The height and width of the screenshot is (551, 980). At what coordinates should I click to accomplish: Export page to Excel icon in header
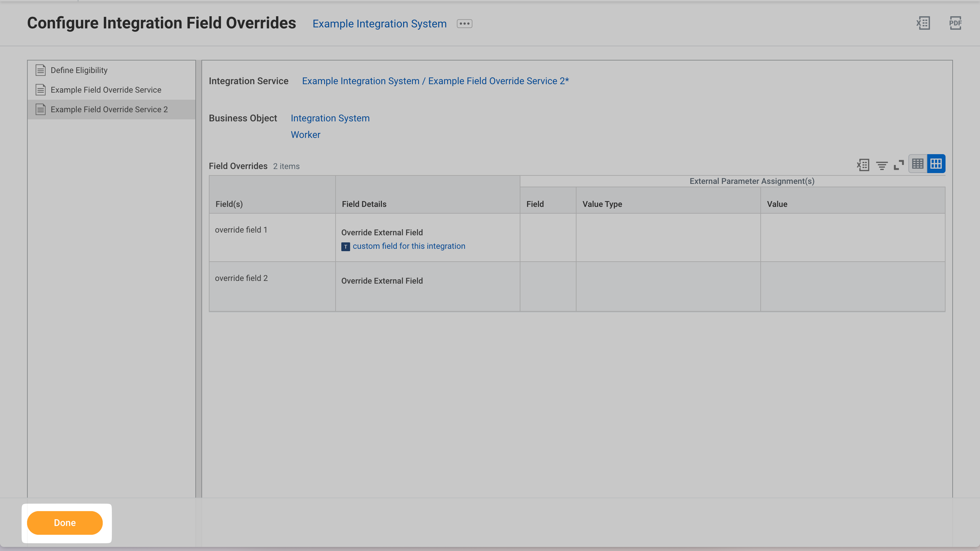pyautogui.click(x=923, y=23)
